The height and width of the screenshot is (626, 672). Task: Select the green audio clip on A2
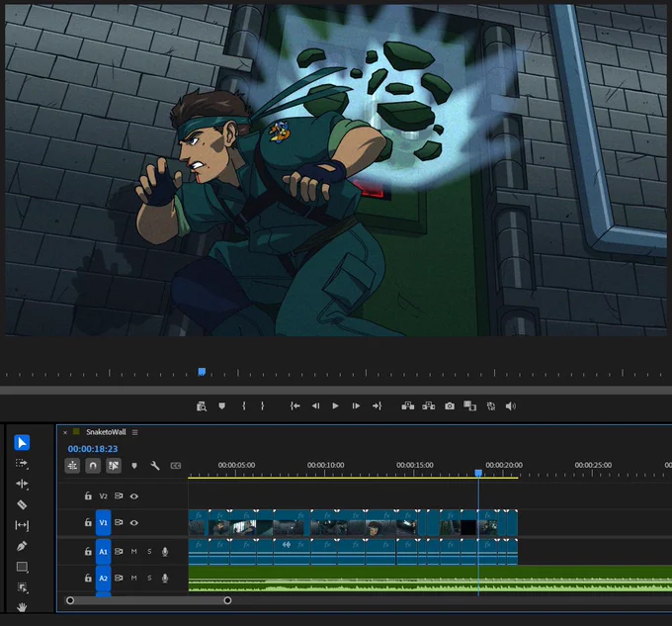pos(430,579)
